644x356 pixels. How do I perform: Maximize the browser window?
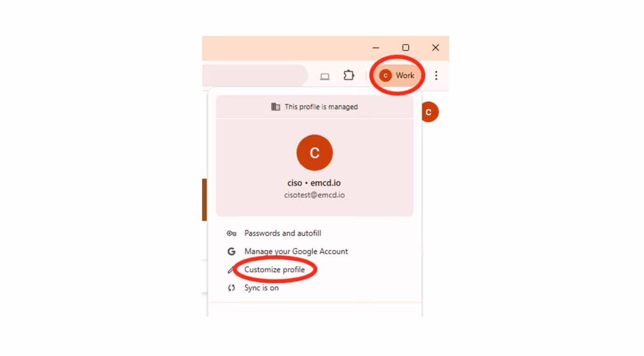click(x=406, y=48)
